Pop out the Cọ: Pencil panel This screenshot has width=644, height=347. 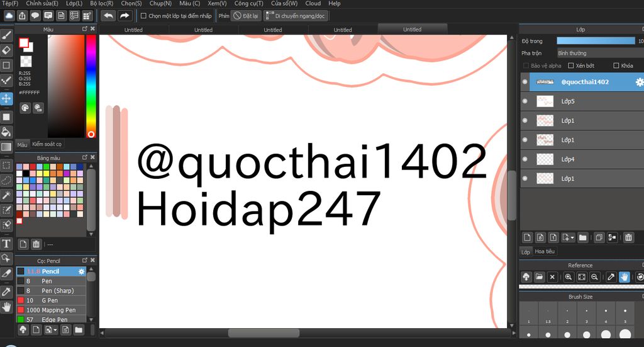[85, 260]
